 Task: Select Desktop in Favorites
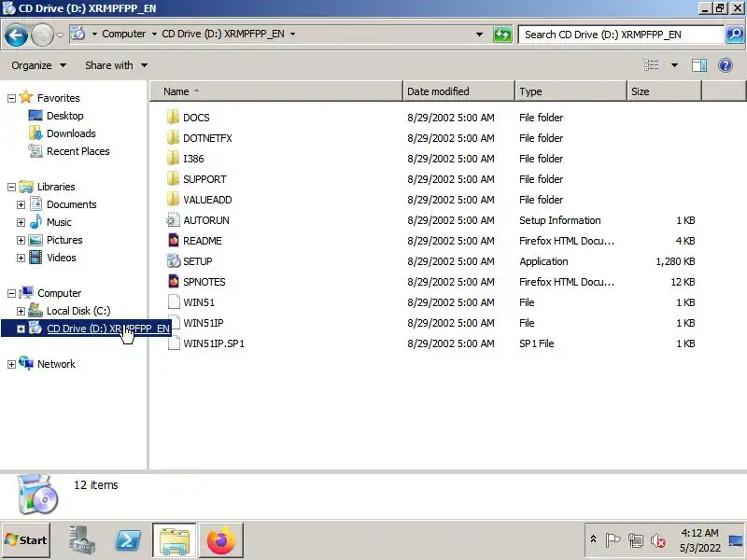click(64, 116)
